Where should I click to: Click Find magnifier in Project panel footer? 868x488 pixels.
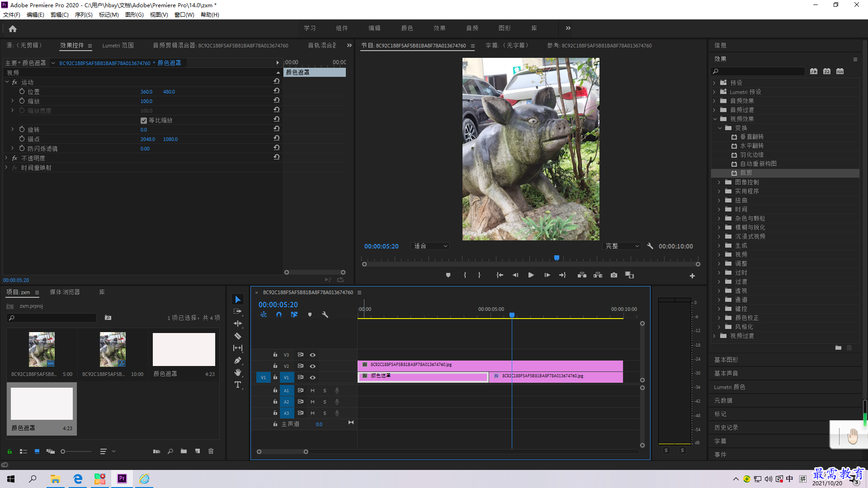[x=170, y=451]
